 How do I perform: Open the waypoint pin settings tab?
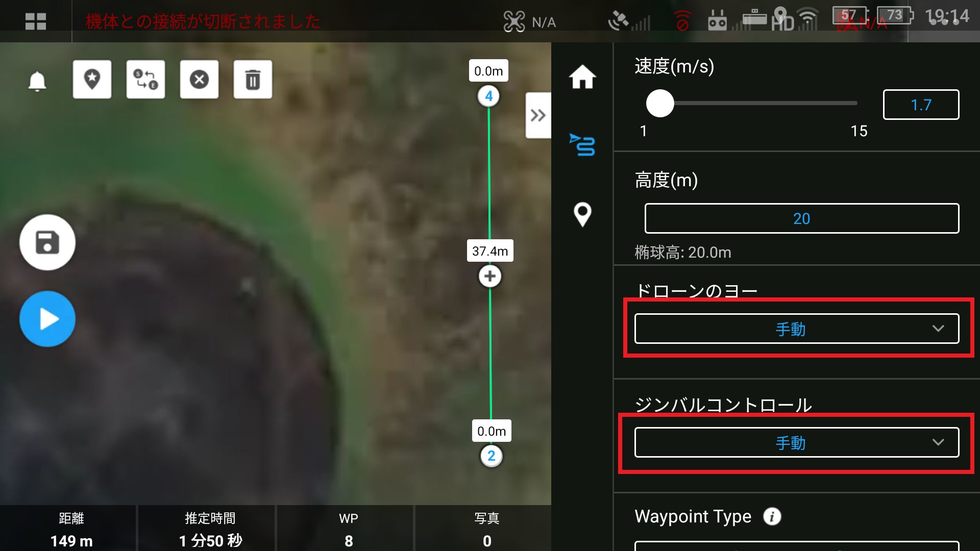pyautogui.click(x=582, y=214)
